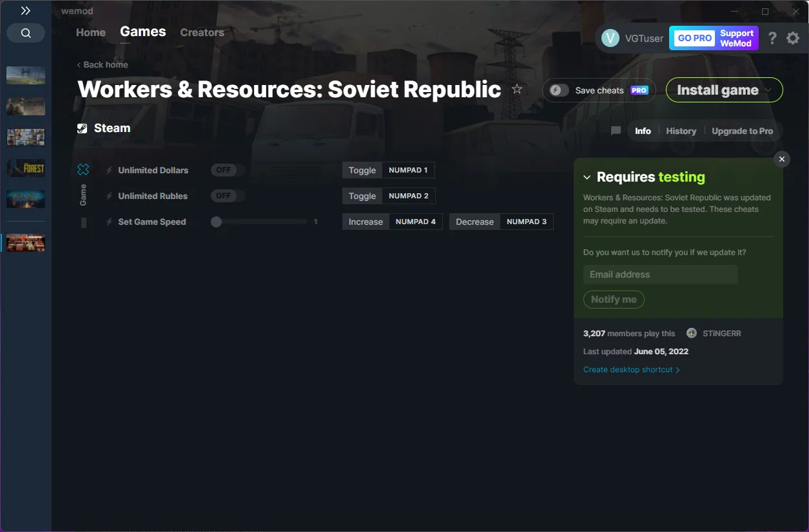Click the Support WeMod label
The width and height of the screenshot is (809, 532).
(737, 38)
